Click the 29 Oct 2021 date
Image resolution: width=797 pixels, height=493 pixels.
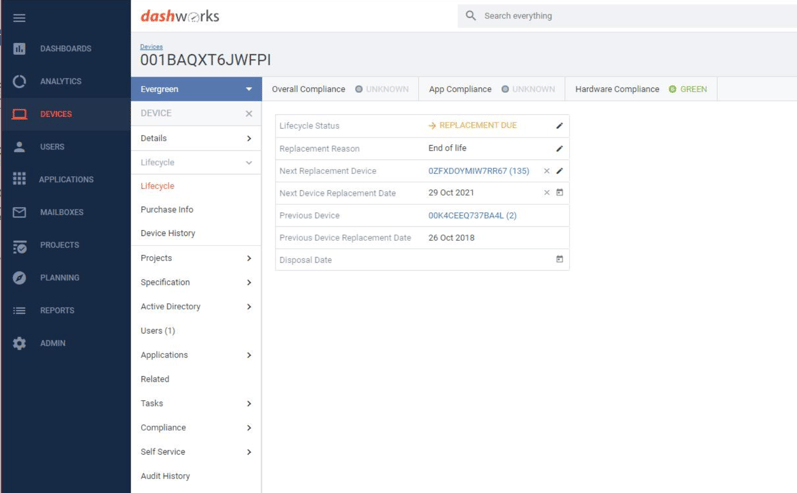coord(451,193)
